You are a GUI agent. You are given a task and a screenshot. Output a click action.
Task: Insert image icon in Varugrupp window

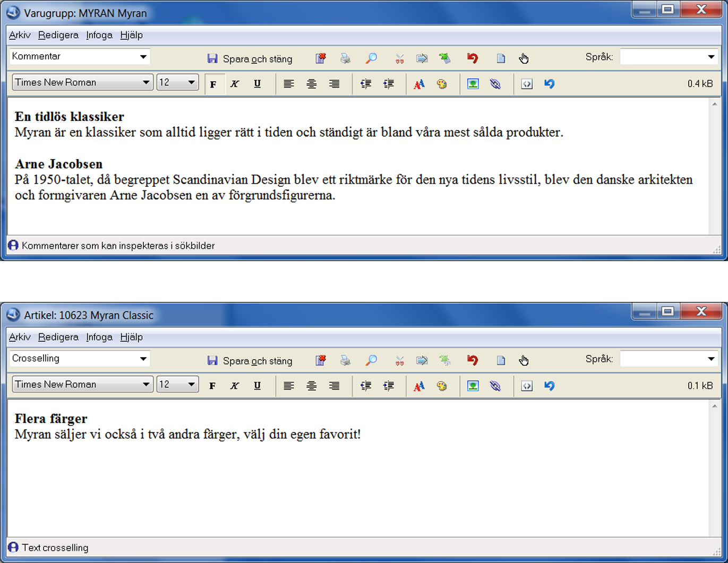click(473, 84)
